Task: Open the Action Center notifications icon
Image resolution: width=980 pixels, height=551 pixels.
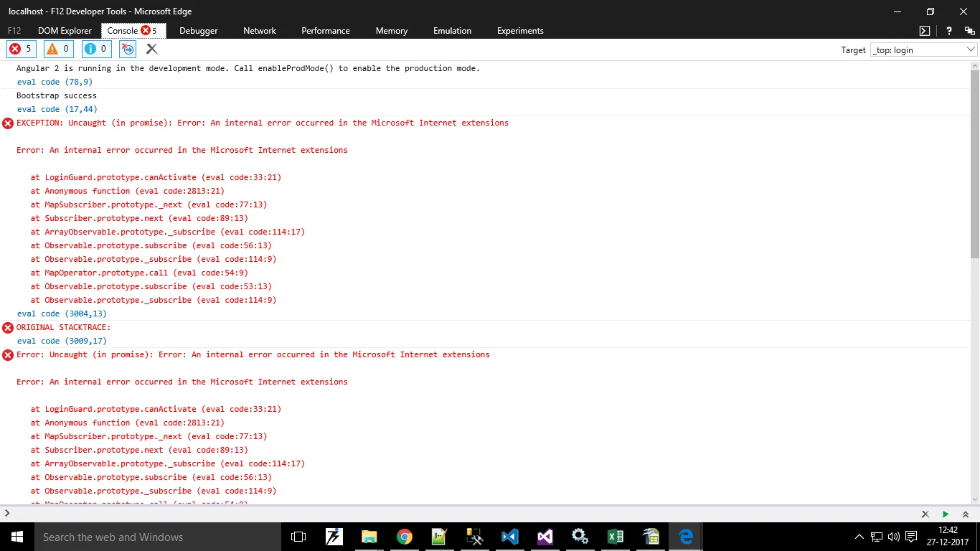Action: [x=911, y=537]
